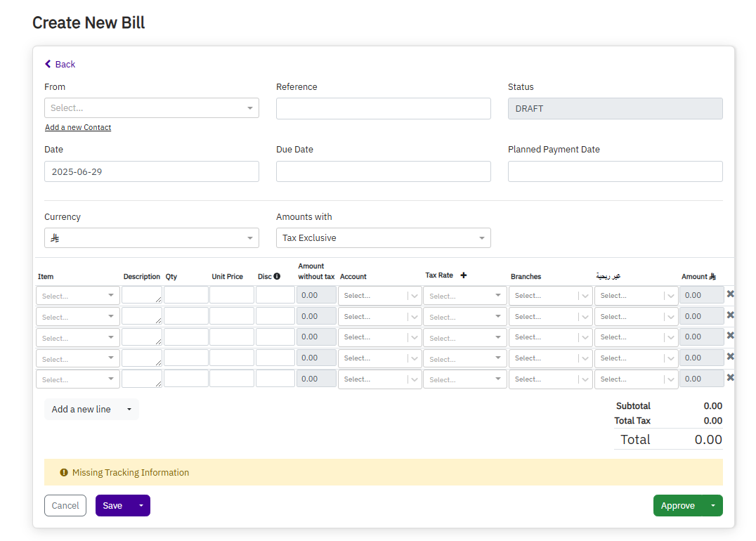This screenshot has height=541, width=756.
Task: Click the Back chevron arrow icon
Action: click(48, 64)
